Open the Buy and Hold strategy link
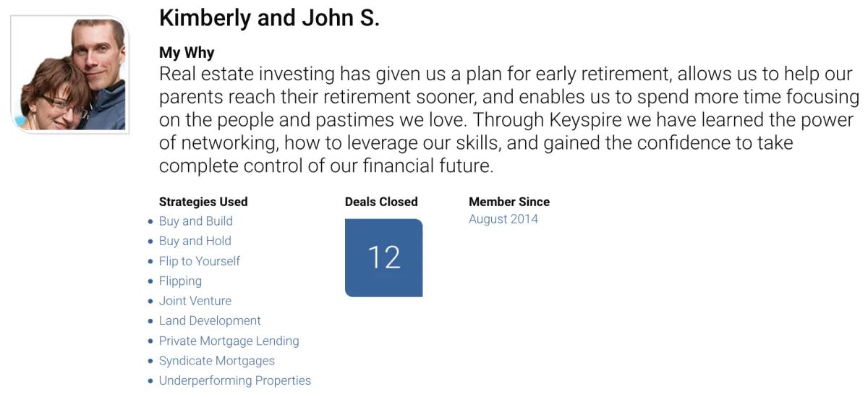This screenshot has height=397, width=868. [195, 241]
